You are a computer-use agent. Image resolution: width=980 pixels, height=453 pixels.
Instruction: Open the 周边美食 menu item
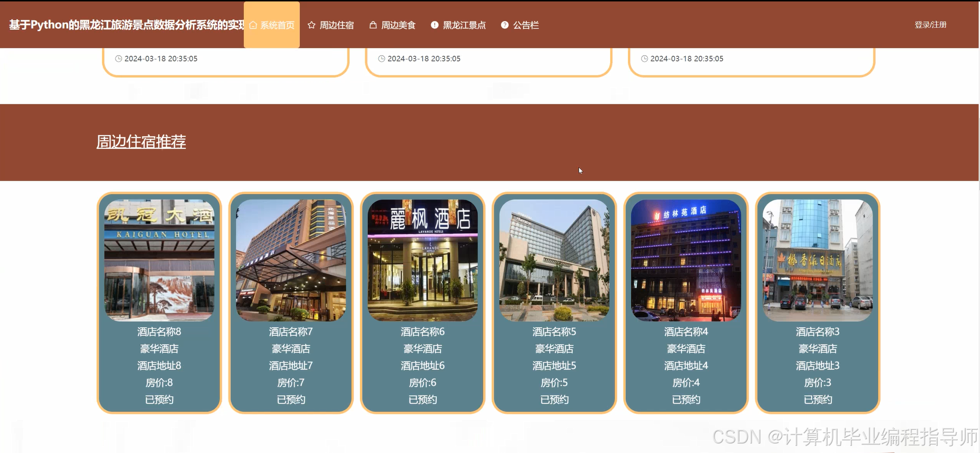tap(398, 25)
